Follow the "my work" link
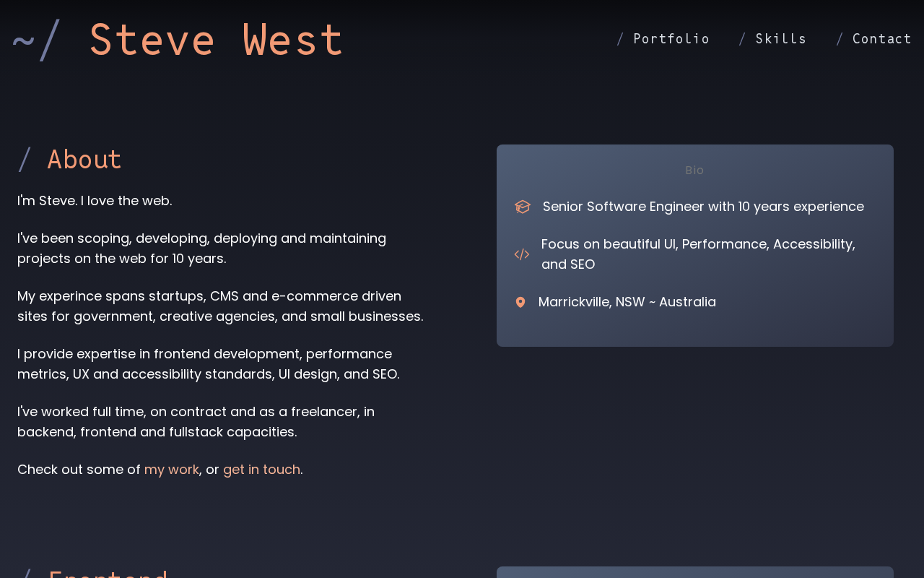This screenshot has width=924, height=578. coord(172,470)
